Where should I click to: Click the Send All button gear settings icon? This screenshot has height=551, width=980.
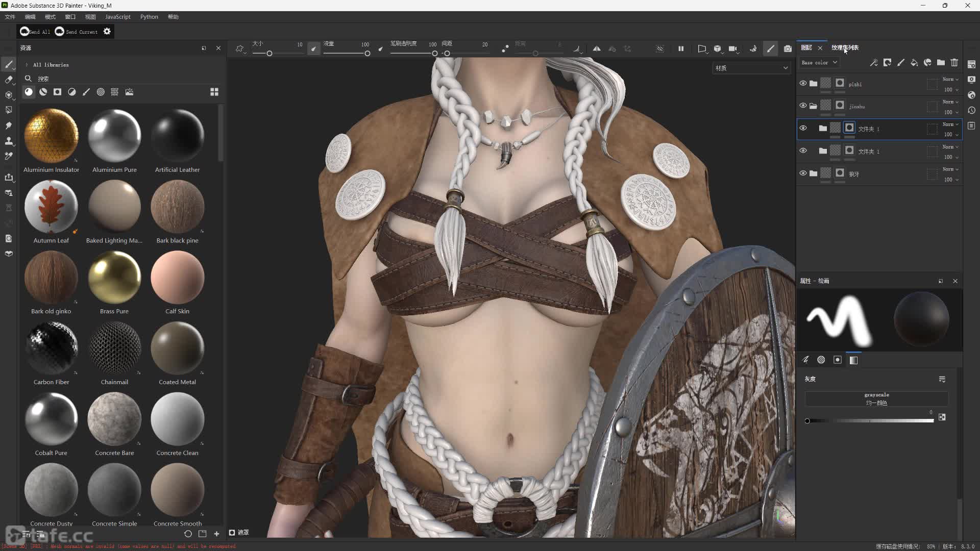tap(107, 31)
